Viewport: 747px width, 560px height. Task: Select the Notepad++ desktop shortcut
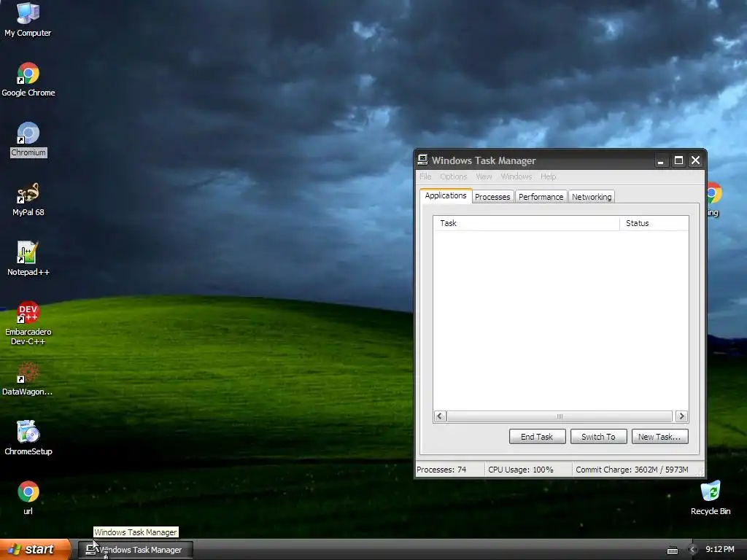(28, 259)
